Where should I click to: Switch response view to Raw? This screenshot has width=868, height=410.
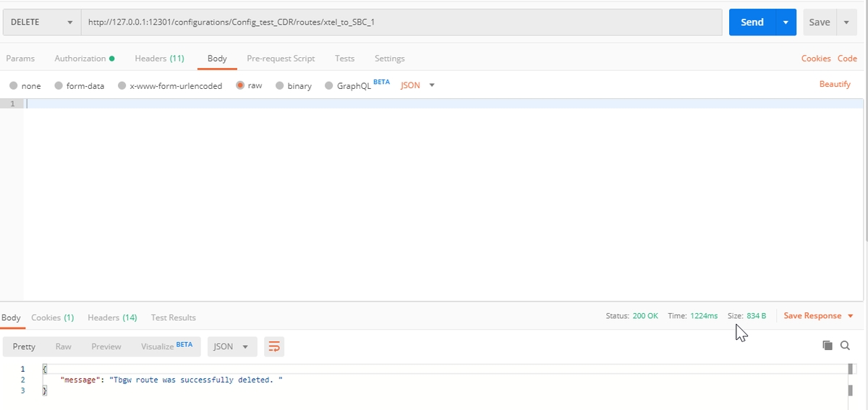[x=64, y=347]
